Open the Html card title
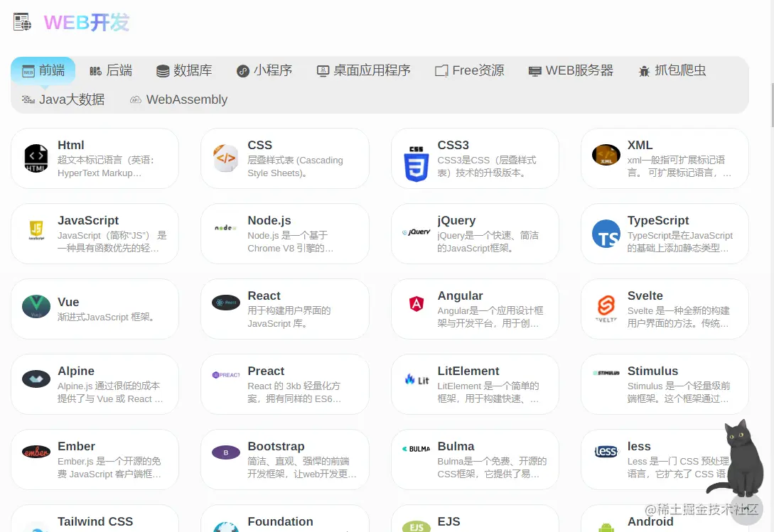The width and height of the screenshot is (774, 532). point(70,145)
